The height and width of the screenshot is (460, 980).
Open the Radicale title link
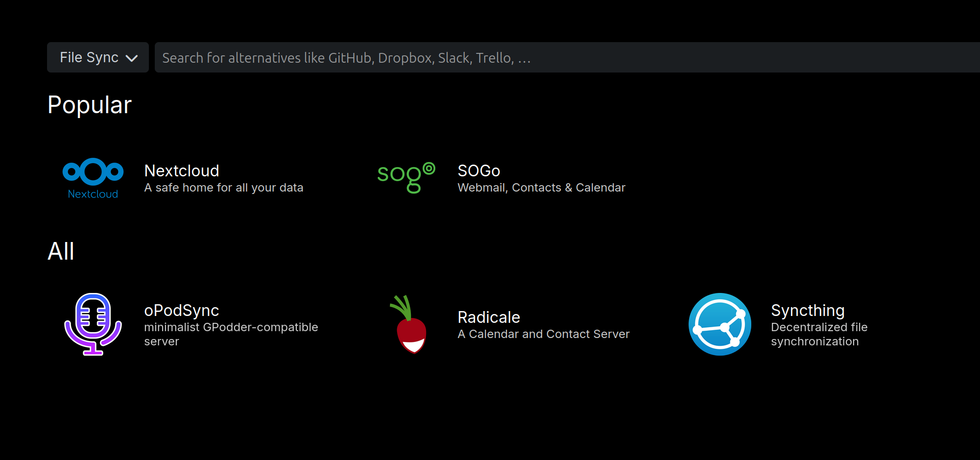coord(488,317)
